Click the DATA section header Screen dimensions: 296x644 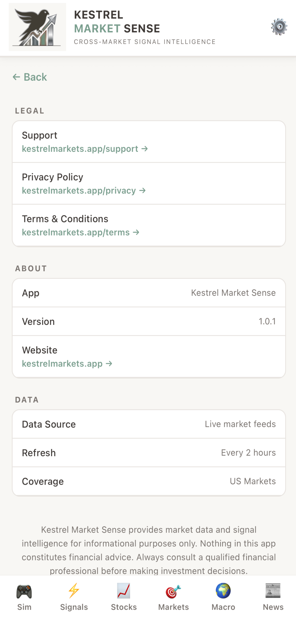(27, 400)
